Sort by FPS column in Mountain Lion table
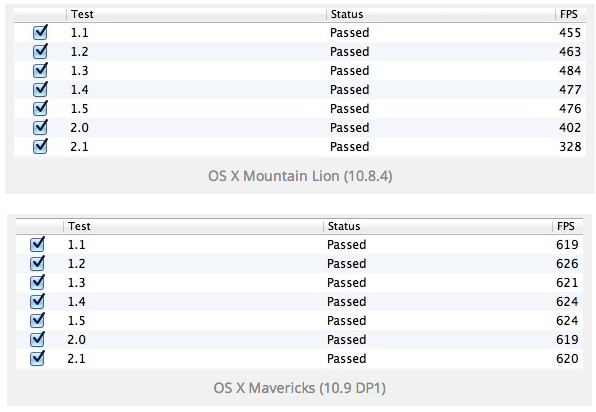 point(570,14)
